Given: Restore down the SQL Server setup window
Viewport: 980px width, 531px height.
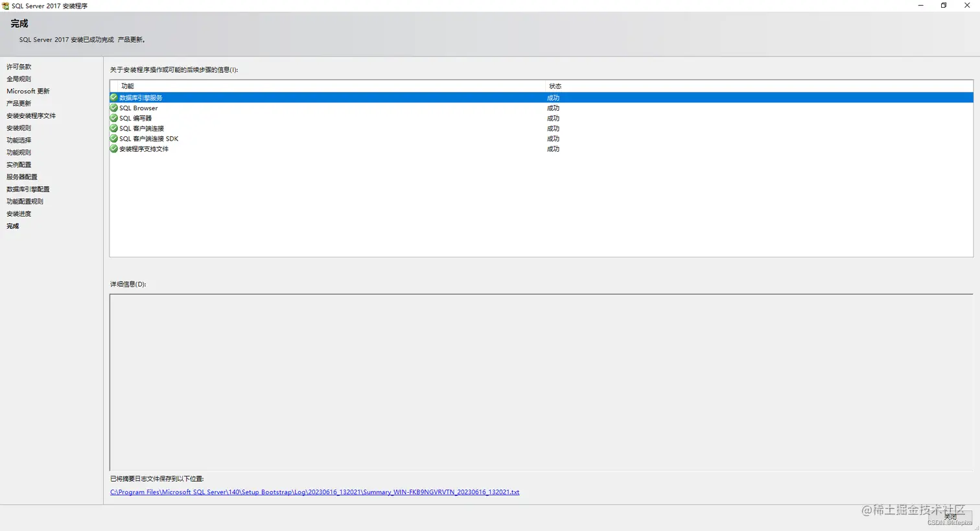Looking at the screenshot, I should click(x=944, y=6).
